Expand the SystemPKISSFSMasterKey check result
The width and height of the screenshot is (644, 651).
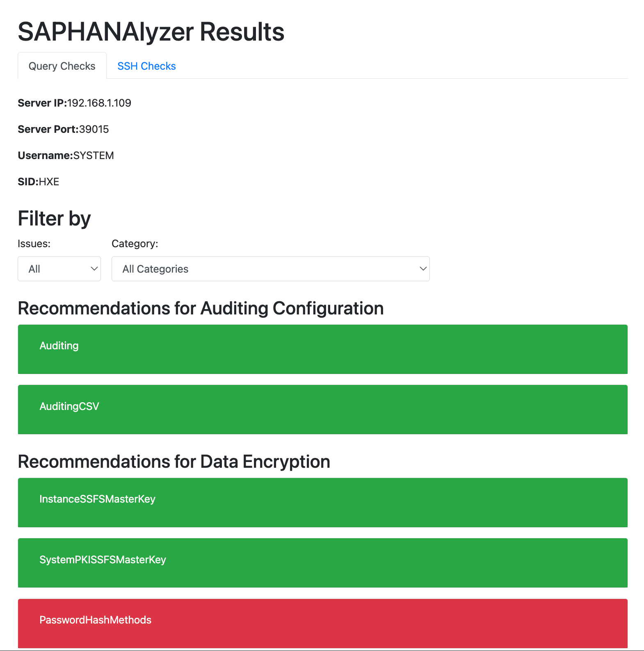pos(322,562)
